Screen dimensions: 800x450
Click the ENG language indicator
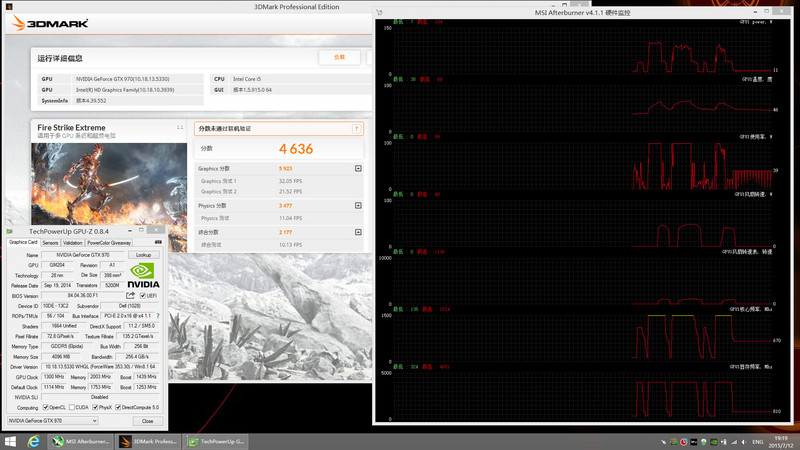(758, 442)
